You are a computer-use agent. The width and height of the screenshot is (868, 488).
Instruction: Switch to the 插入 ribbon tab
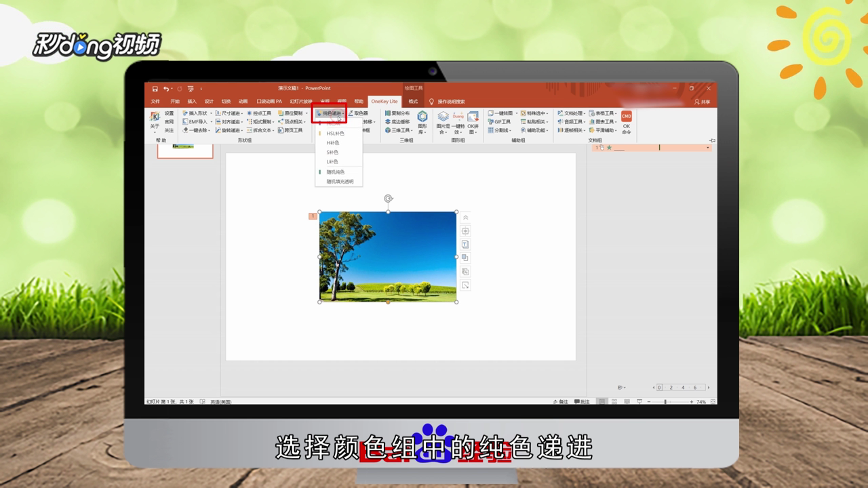(x=192, y=101)
